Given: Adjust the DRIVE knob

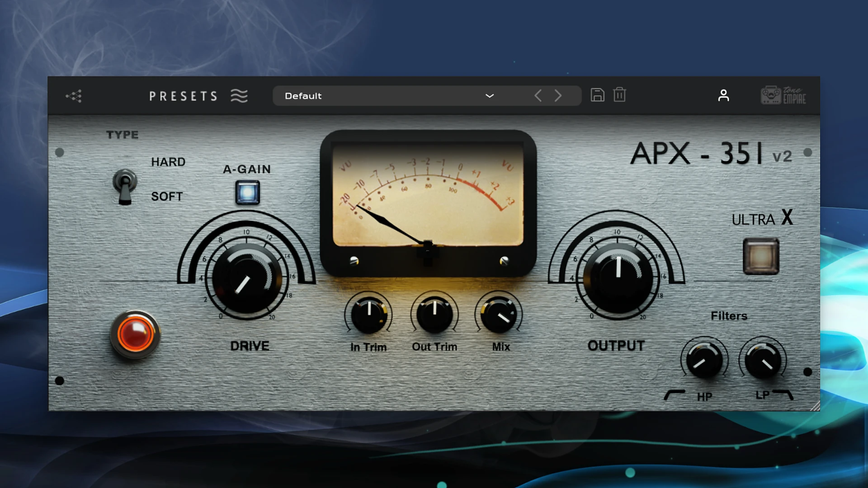Looking at the screenshot, I should (x=247, y=278).
